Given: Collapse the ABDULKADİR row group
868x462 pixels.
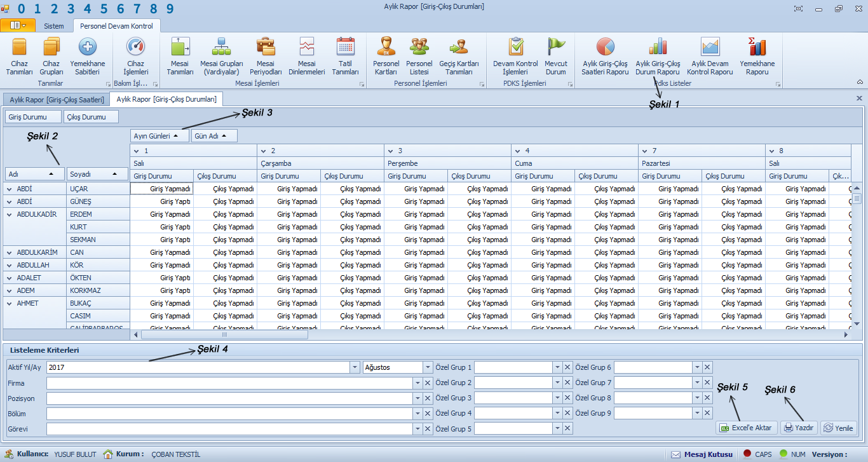Looking at the screenshot, I should tap(9, 214).
